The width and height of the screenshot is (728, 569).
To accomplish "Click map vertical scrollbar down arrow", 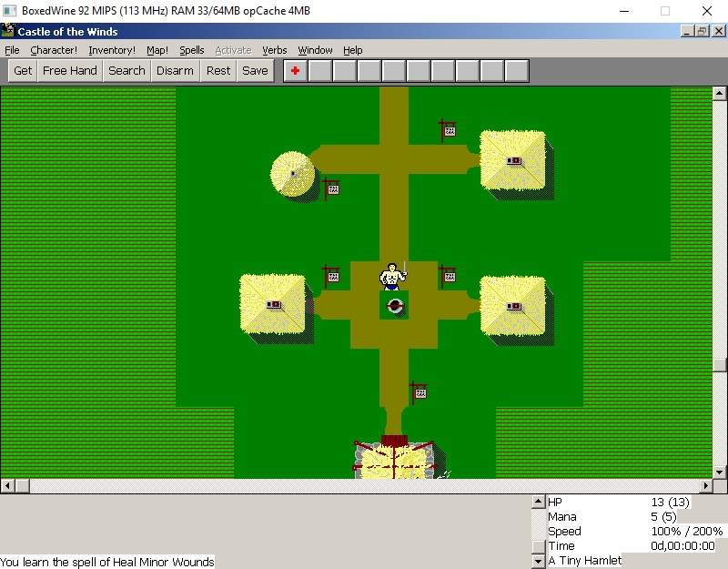I will point(719,472).
